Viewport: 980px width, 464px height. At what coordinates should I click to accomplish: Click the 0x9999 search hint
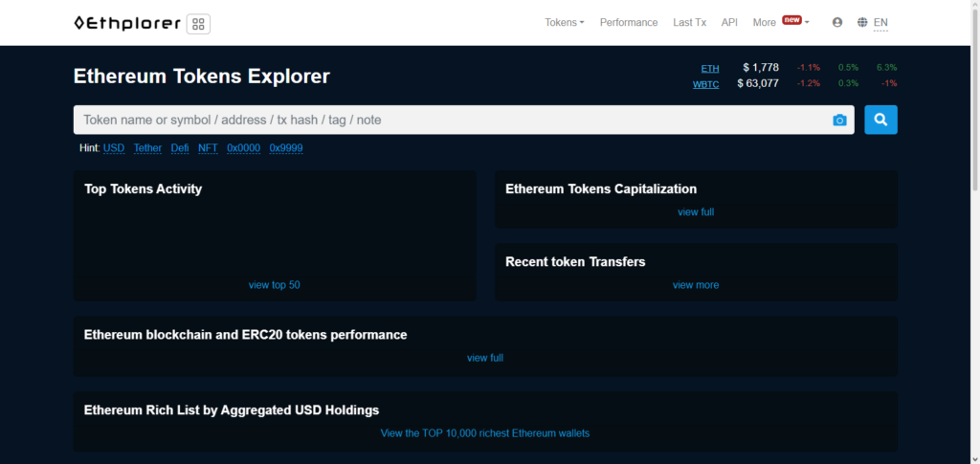tap(286, 148)
